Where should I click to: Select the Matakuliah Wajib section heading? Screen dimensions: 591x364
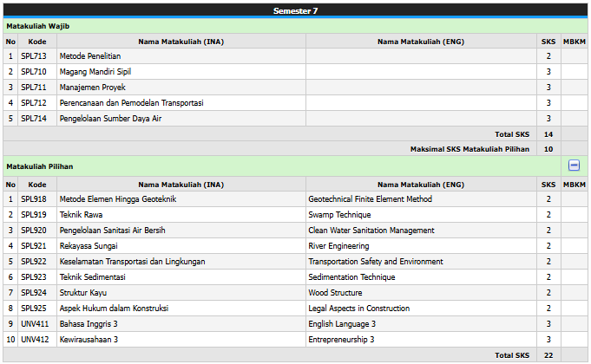(x=38, y=26)
